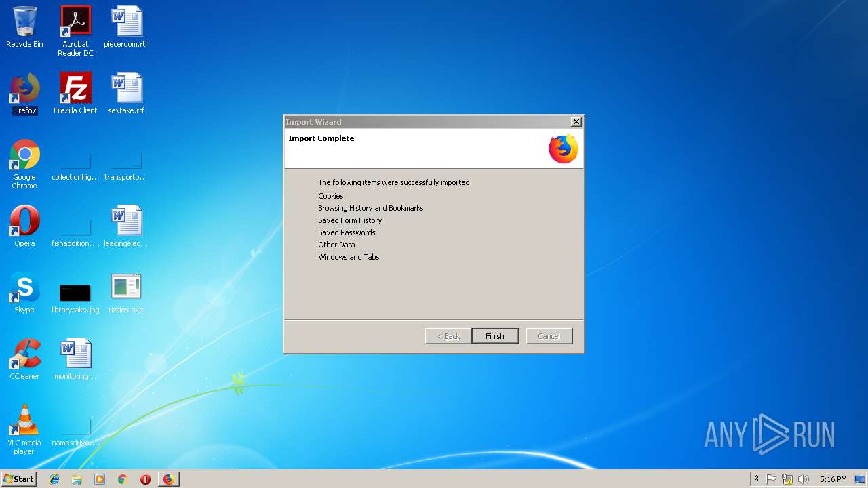Show hidden system tray icons
The width and height of the screenshot is (868, 488).
(756, 479)
